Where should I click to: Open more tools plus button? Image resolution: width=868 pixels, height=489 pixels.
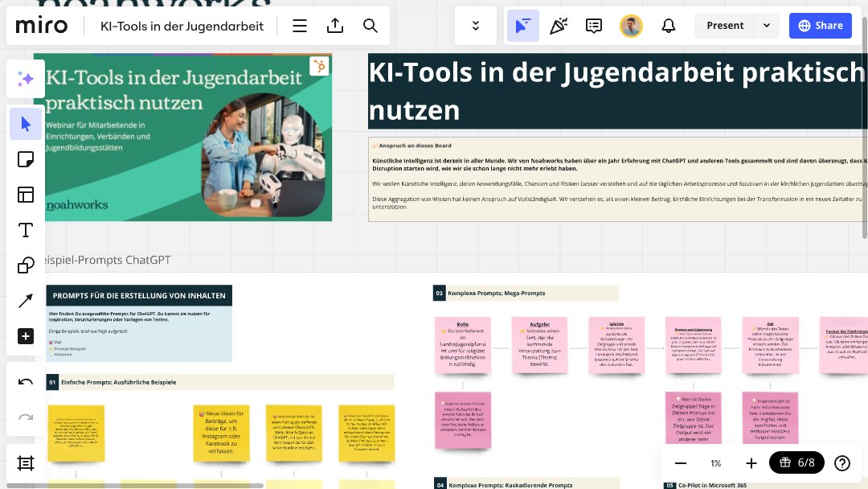tap(26, 336)
